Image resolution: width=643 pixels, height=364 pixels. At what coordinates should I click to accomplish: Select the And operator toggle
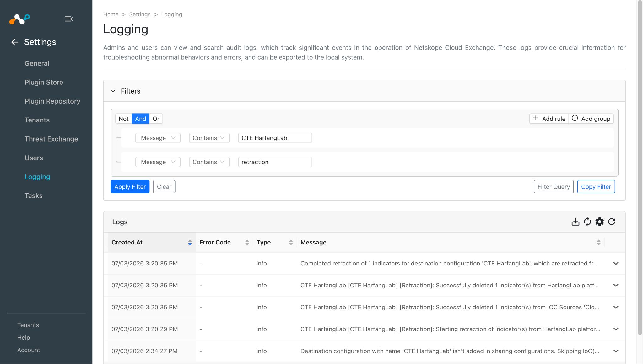140,119
